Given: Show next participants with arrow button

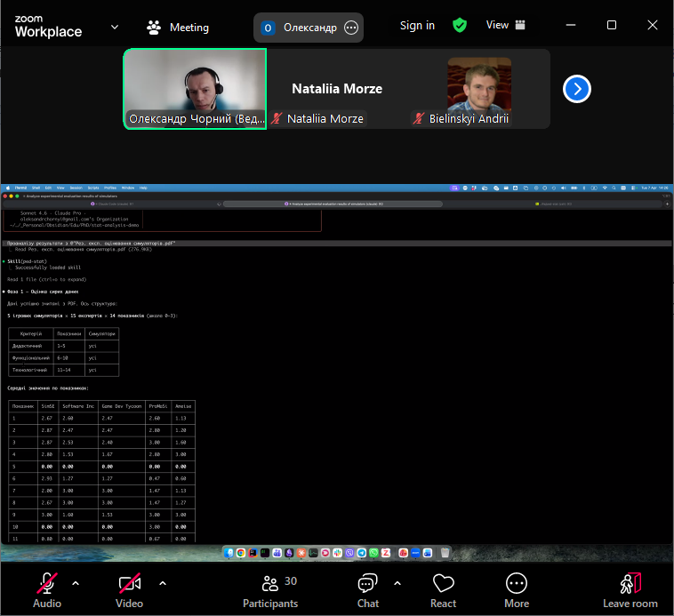Looking at the screenshot, I should (577, 89).
